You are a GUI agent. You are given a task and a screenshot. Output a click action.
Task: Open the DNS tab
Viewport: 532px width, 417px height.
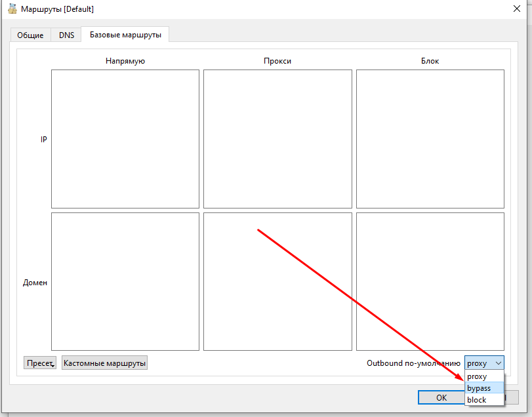pos(66,35)
